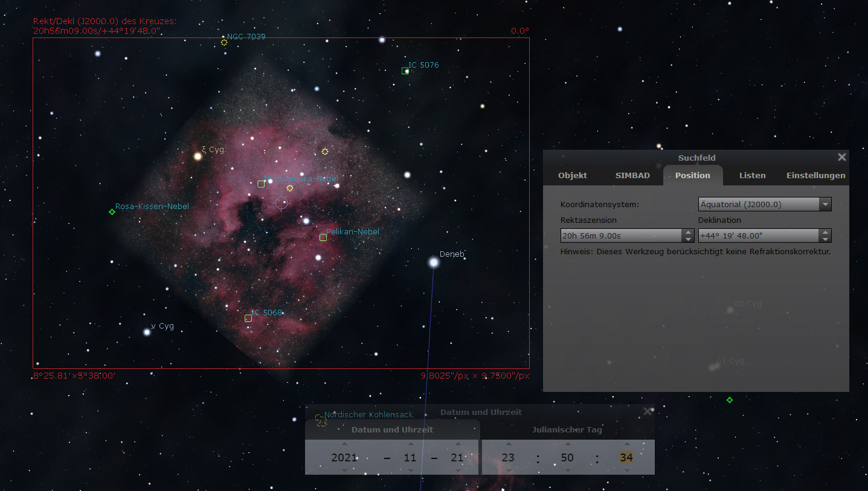Click the Rekt/Dekl des Kreuzes header text

tap(104, 21)
